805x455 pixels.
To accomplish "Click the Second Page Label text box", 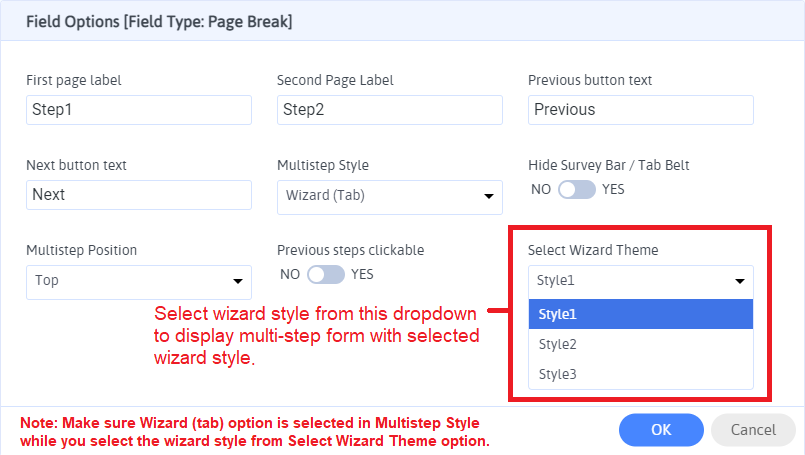I will (x=389, y=110).
